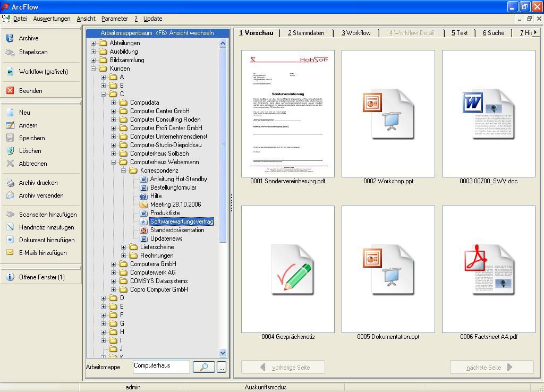Expand the Ausbildung folder
This screenshot has height=392, width=544.
coord(93,52)
